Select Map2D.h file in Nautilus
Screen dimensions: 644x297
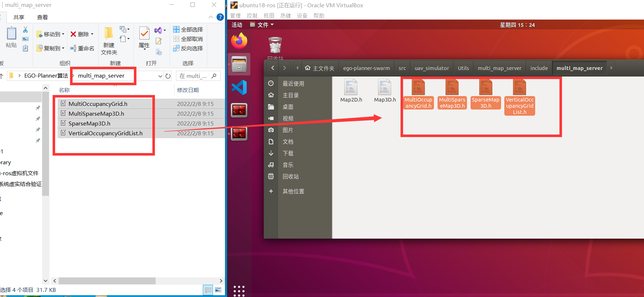(x=351, y=91)
